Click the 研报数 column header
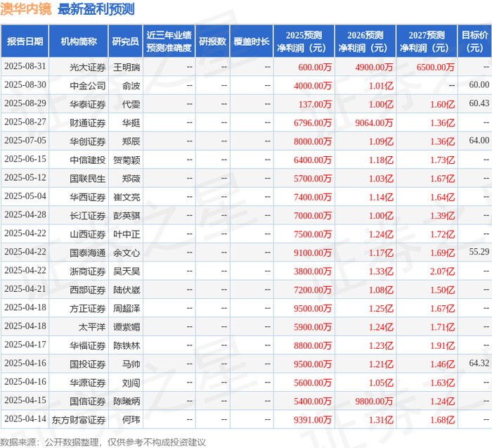 (212, 41)
